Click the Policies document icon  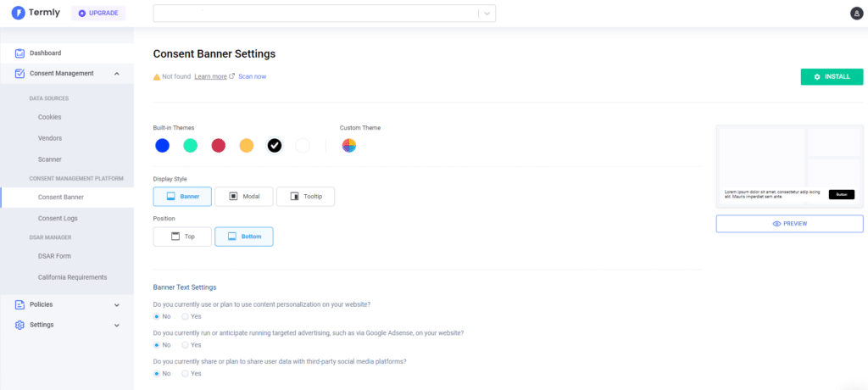tap(19, 304)
